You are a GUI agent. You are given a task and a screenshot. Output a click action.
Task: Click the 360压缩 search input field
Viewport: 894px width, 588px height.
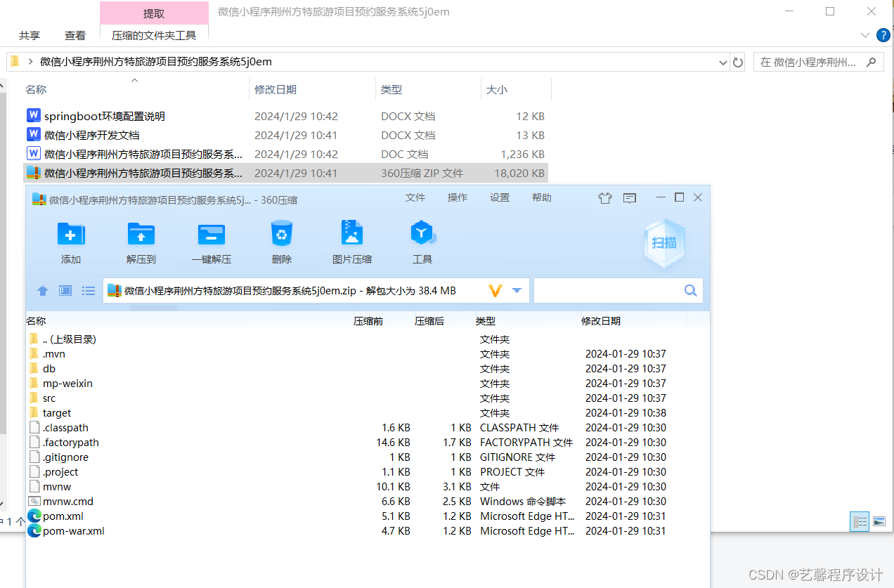tap(618, 290)
